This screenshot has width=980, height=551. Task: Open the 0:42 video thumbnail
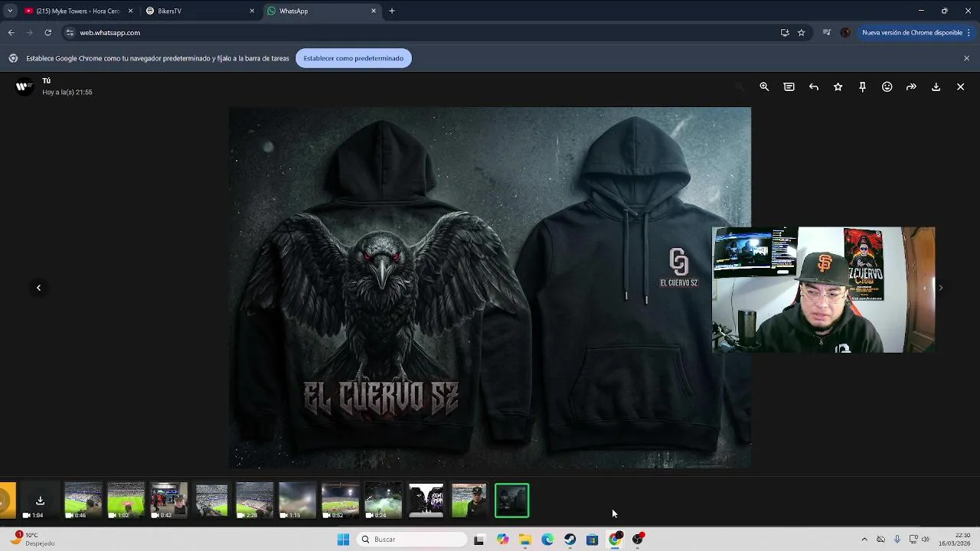coord(168,500)
